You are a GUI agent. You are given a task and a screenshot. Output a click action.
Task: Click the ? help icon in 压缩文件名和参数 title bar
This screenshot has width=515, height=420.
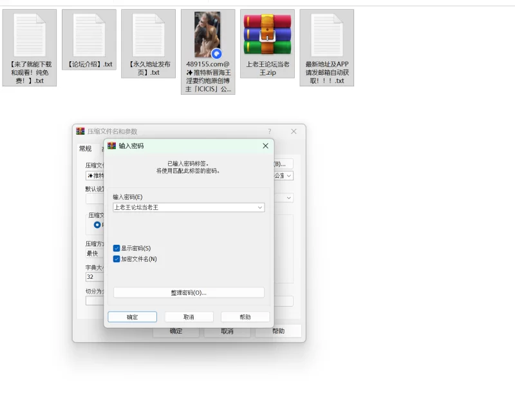tap(270, 131)
